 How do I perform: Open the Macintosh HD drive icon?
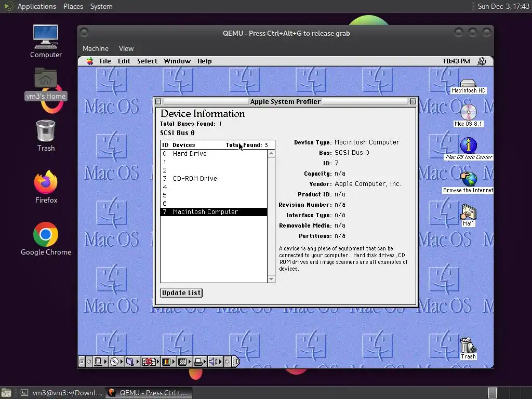[468, 86]
